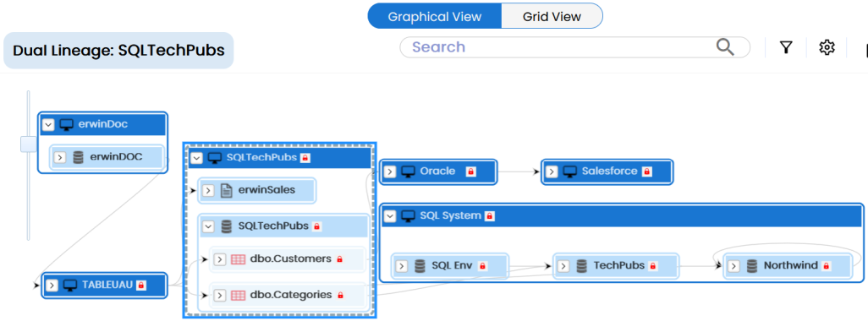The height and width of the screenshot is (321, 868).
Task: Click the lock icon beside TABLEUAU
Action: click(141, 285)
